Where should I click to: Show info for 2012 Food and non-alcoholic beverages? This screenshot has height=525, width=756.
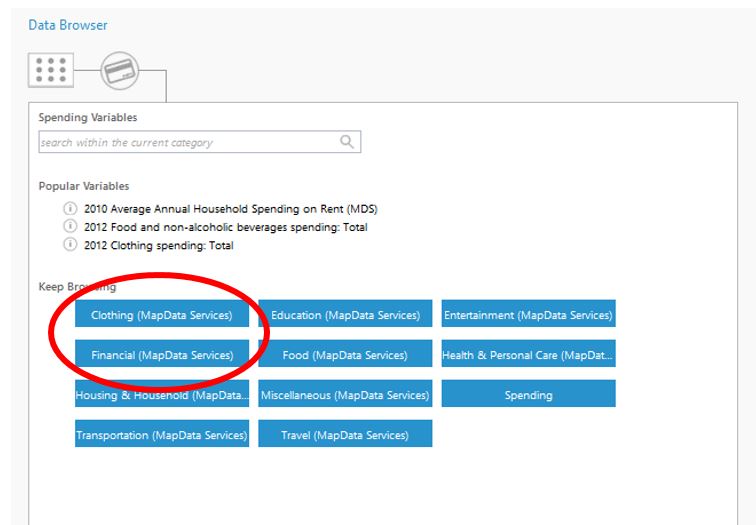[70, 226]
